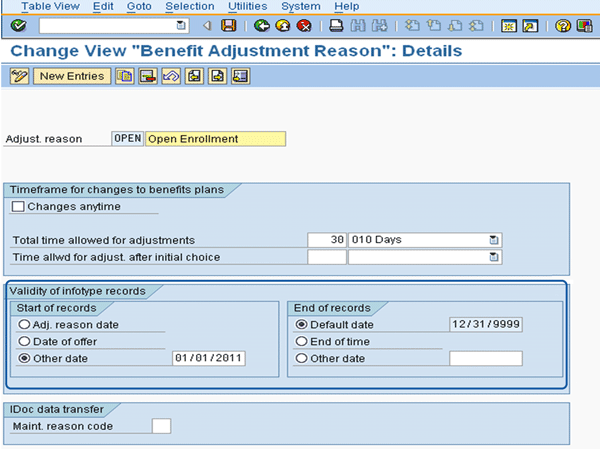Expand the empty unit dropdown for adjust. after initial choice

tap(493, 257)
